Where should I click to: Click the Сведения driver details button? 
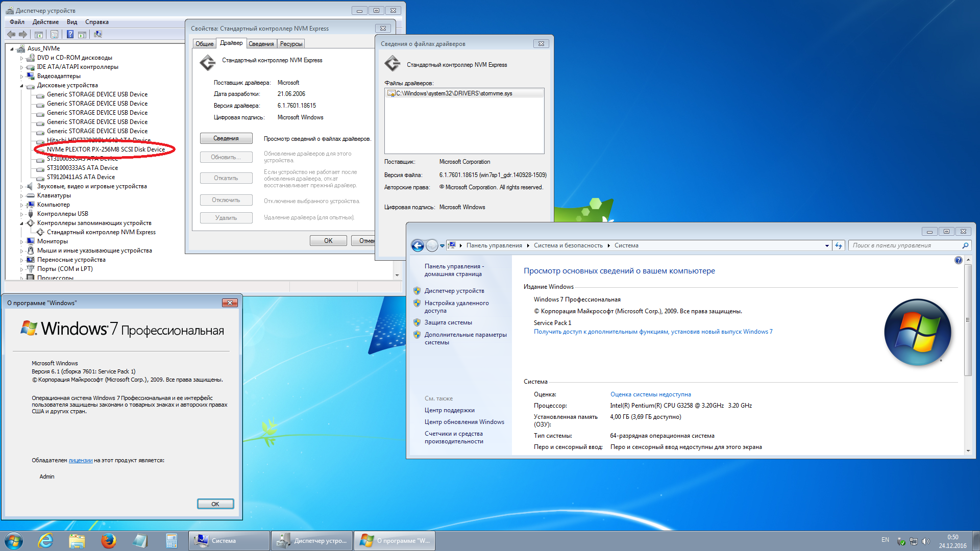click(226, 138)
